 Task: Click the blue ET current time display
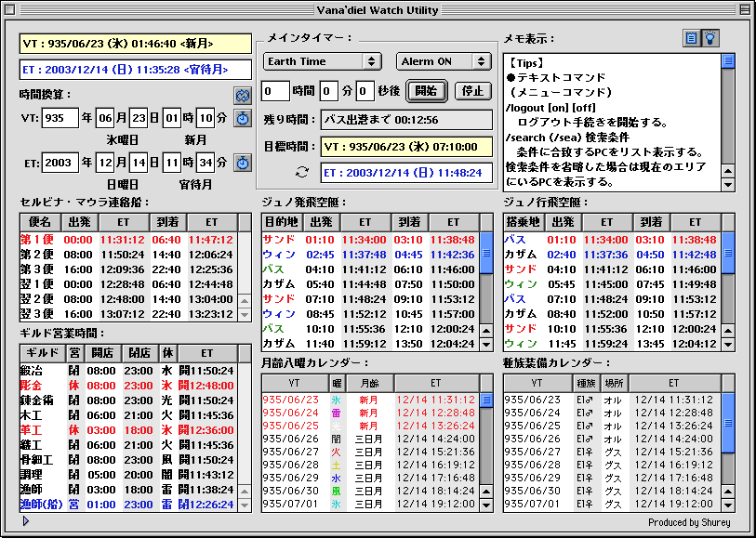[x=136, y=70]
